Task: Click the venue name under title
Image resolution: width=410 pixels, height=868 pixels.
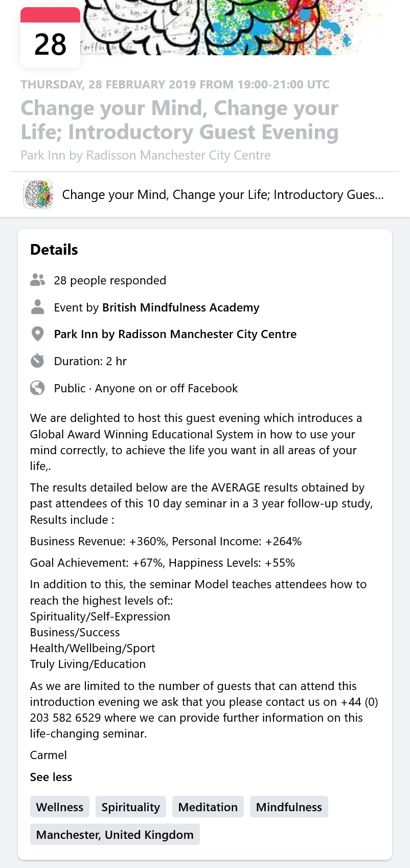Action: tap(146, 155)
